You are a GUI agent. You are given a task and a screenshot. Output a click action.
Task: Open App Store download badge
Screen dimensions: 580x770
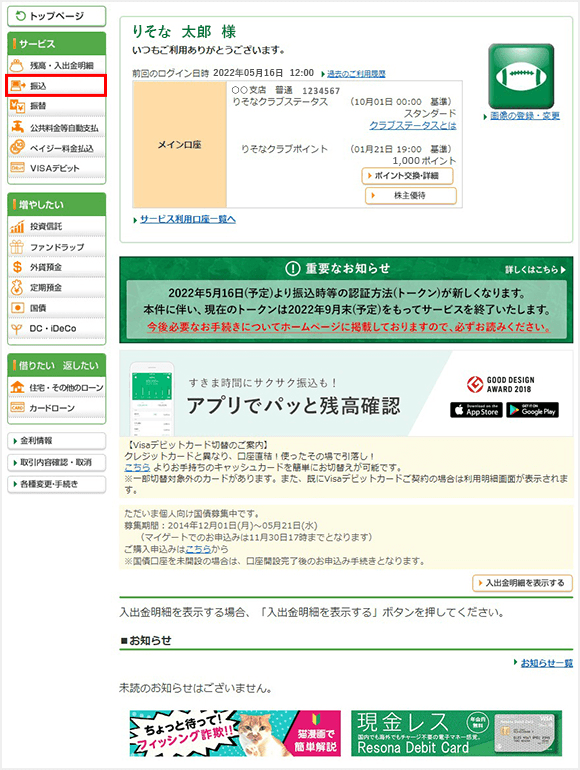click(x=476, y=410)
